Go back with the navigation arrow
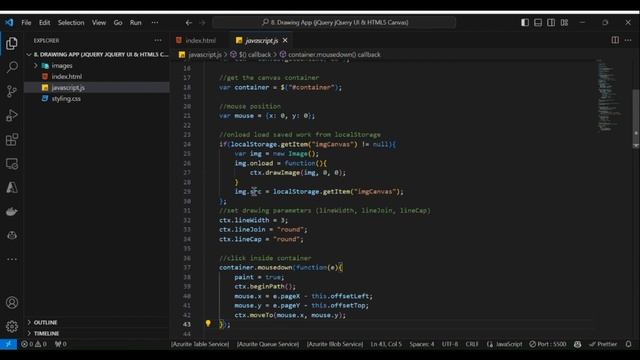Viewport: 640px width, 360px height. click(189, 23)
